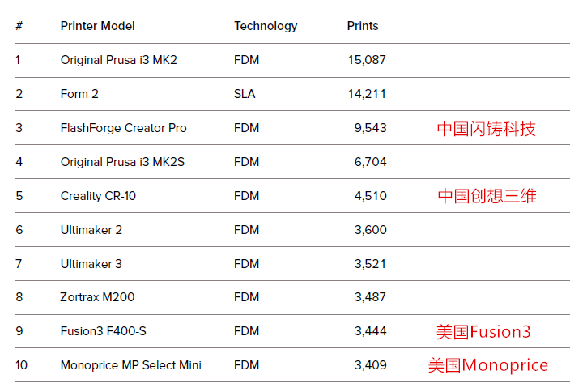Select the Original Prusa i3 MK2 row
The width and height of the screenshot is (570, 392).
pos(292,60)
